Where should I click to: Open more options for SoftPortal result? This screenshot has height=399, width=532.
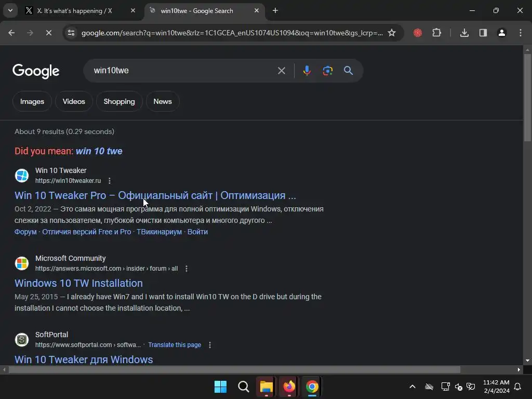210,345
